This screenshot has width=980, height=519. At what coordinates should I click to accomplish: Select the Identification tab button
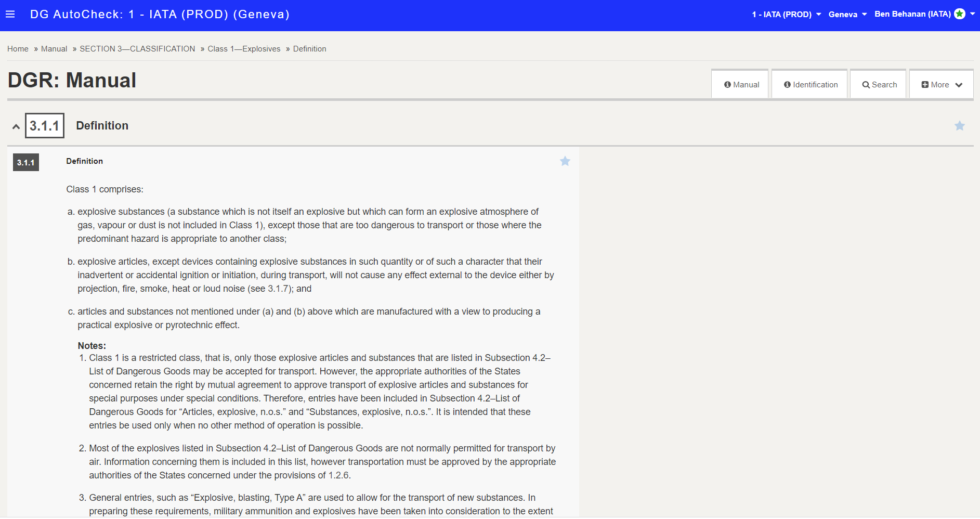(x=810, y=85)
